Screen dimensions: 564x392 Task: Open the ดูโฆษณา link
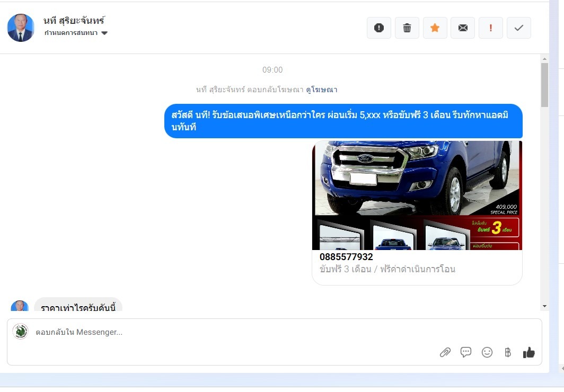click(322, 90)
